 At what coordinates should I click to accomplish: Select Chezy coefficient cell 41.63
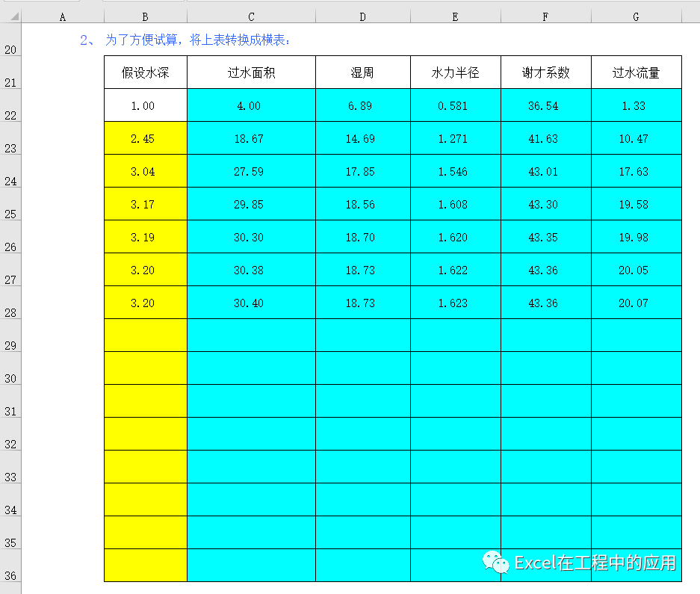(x=546, y=138)
